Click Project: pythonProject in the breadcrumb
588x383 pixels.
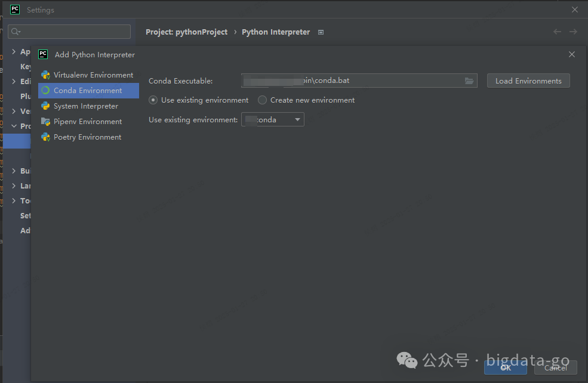186,32
